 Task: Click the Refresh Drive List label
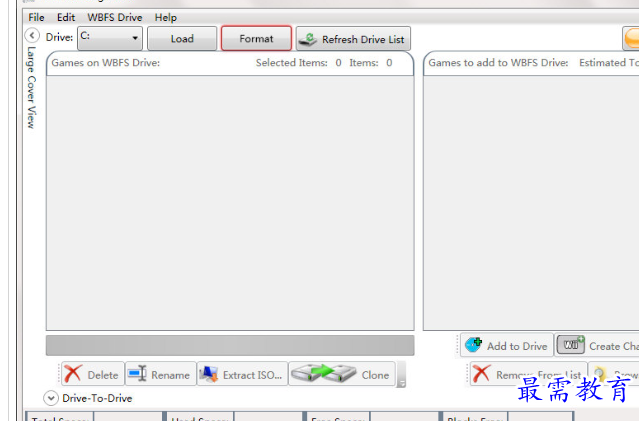[x=363, y=40]
